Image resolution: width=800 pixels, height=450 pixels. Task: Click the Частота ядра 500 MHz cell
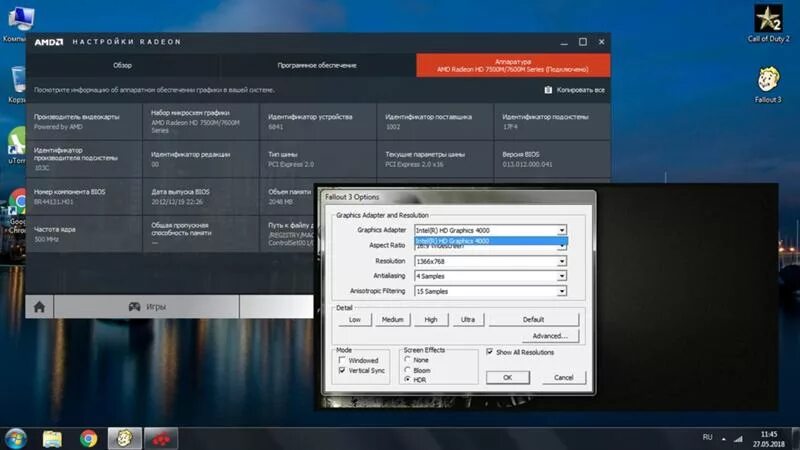[x=84, y=234]
